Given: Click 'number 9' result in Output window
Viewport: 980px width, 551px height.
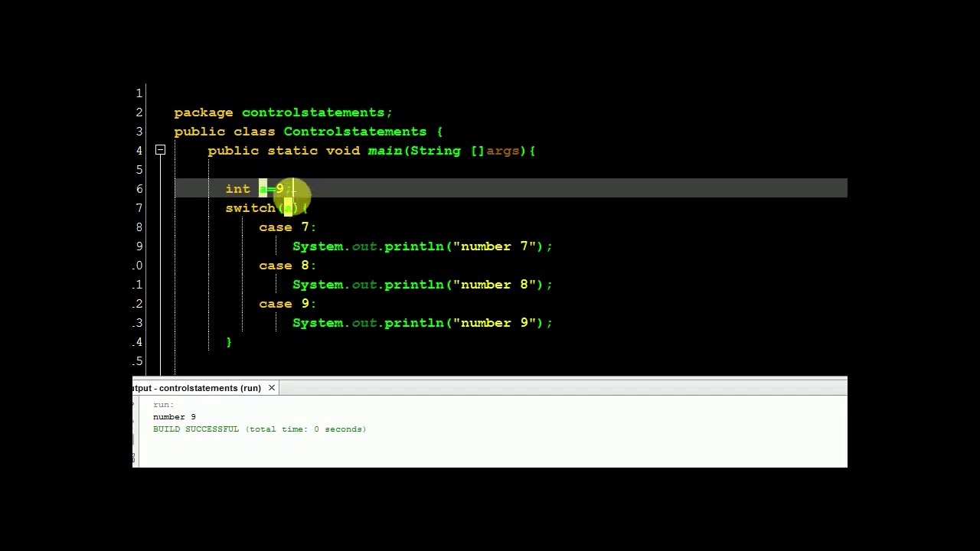Looking at the screenshot, I should pyautogui.click(x=174, y=417).
